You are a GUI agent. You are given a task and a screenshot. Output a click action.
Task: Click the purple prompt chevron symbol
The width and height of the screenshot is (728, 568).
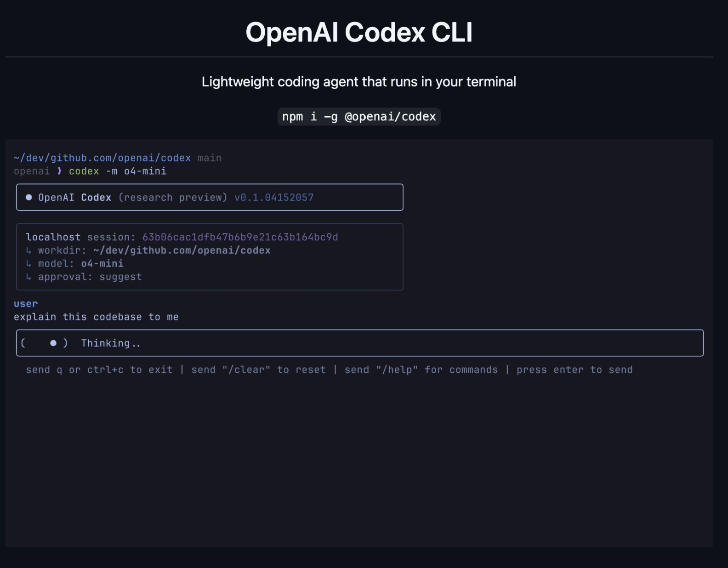coord(59,171)
